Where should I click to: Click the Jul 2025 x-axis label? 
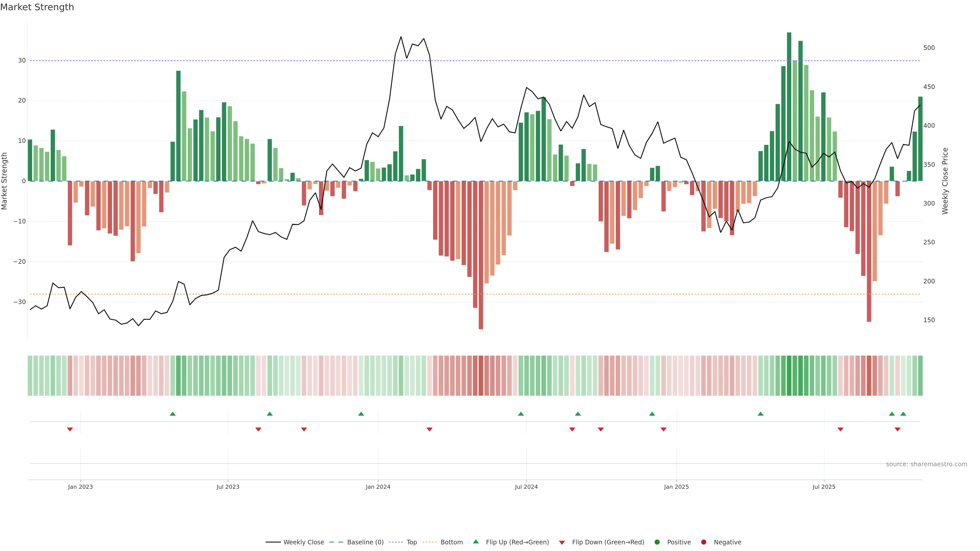click(x=824, y=487)
